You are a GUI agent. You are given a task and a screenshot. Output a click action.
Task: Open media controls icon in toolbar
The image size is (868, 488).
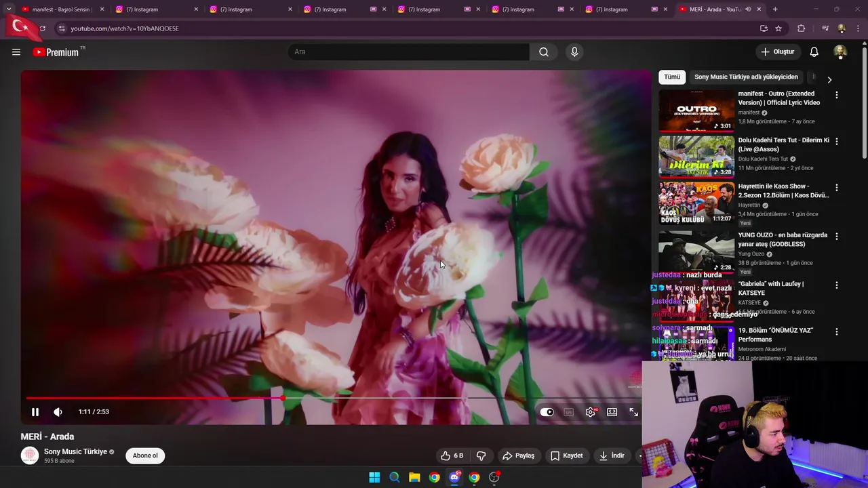(x=825, y=28)
